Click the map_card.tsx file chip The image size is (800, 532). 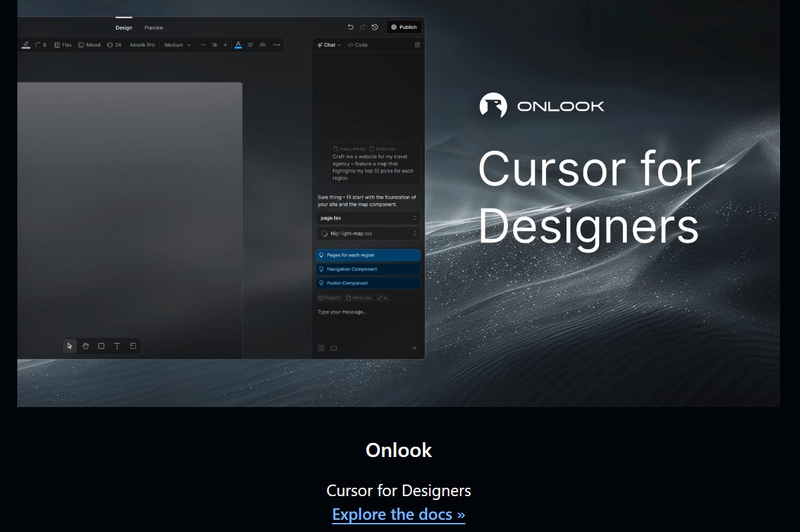[x=349, y=149]
